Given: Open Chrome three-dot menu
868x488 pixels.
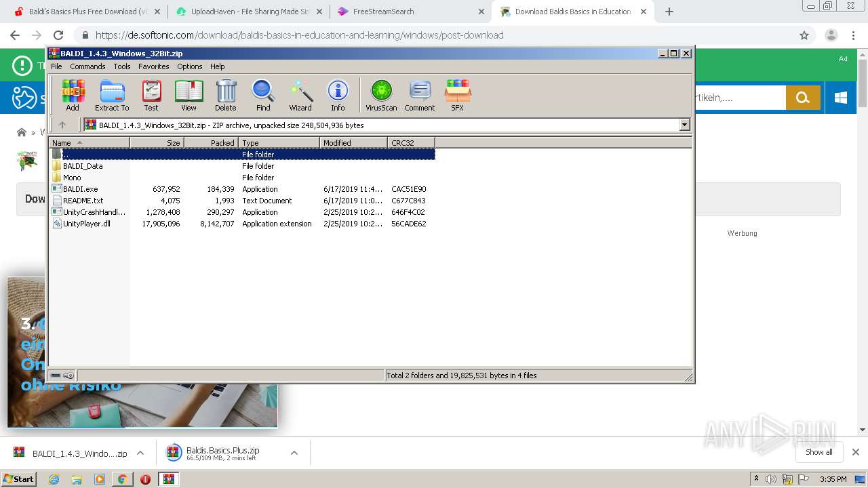Looking at the screenshot, I should click(x=853, y=35).
